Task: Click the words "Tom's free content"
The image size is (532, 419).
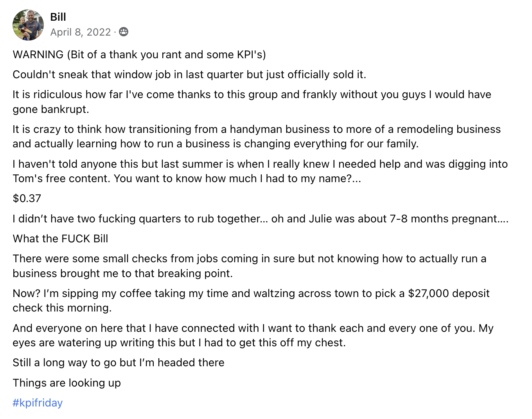Action: (x=61, y=179)
